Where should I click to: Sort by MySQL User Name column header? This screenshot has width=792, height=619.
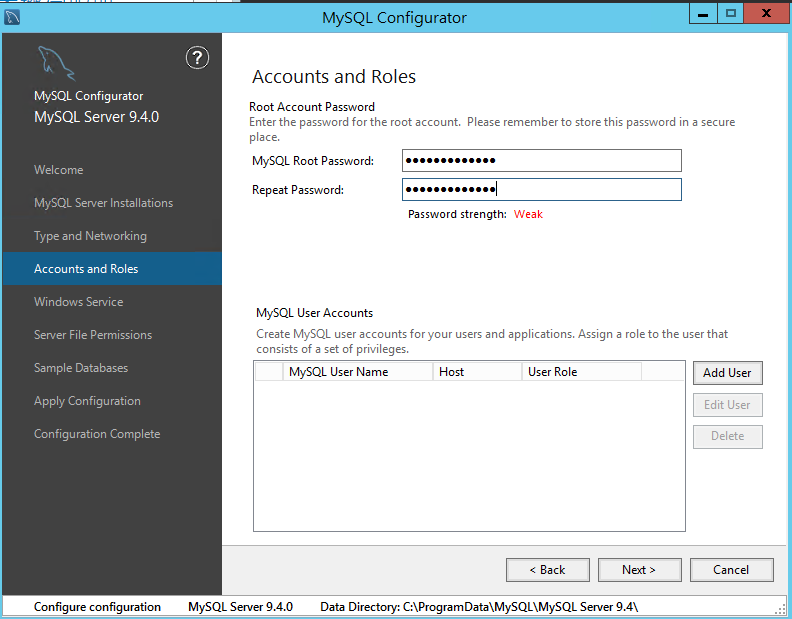[358, 372]
